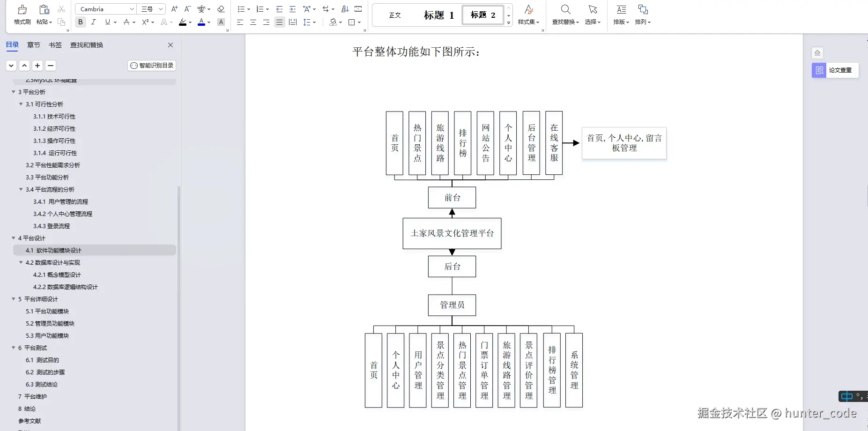Switch to the 书签 panel tab
The image size is (868, 431).
[x=55, y=45]
